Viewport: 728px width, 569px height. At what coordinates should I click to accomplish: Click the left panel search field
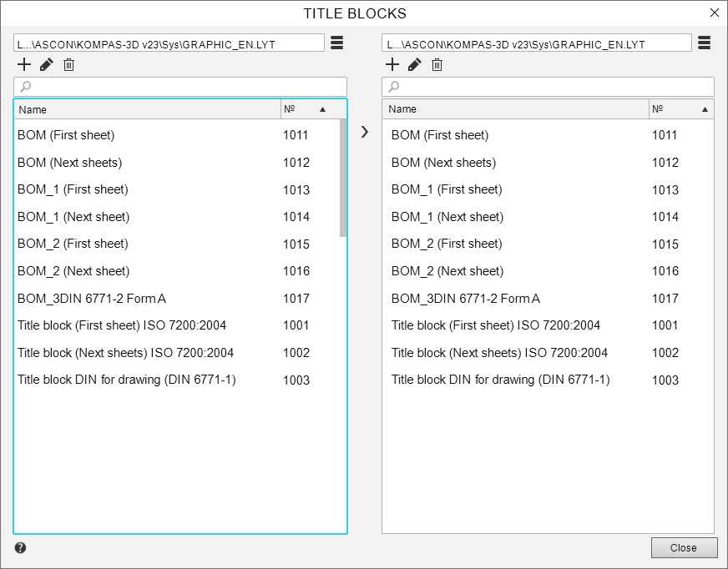point(180,87)
